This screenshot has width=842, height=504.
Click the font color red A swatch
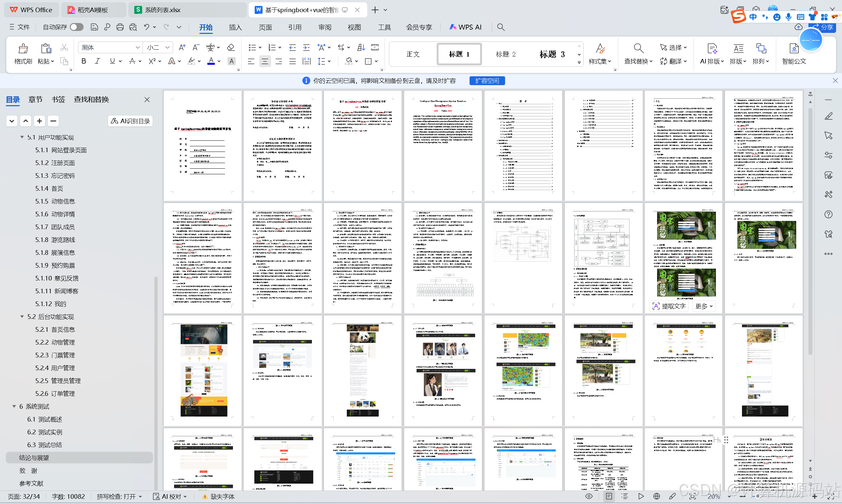[x=211, y=61]
